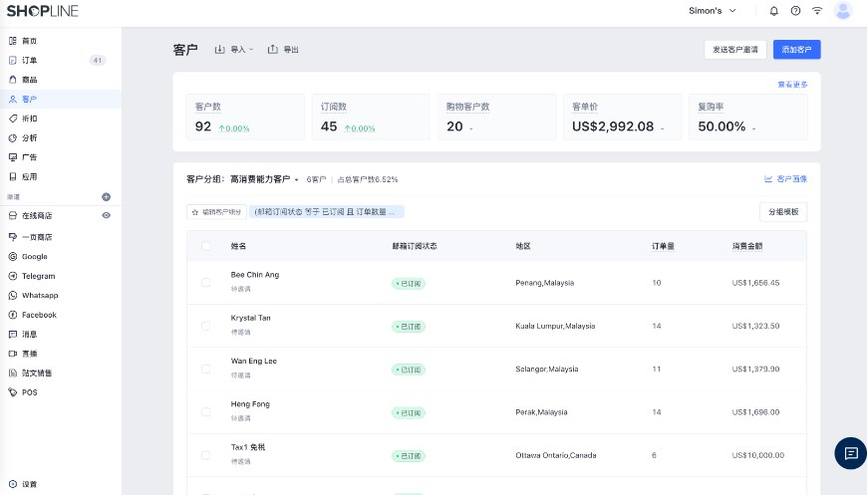The image size is (868, 495).
Task: Click the 发送客户邀请 button
Action: pos(735,49)
